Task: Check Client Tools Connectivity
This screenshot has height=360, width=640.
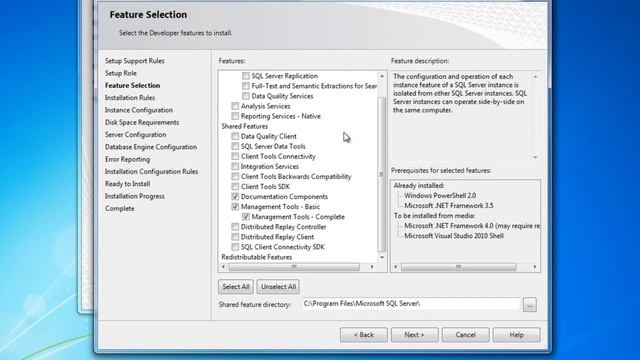Action: pyautogui.click(x=235, y=156)
